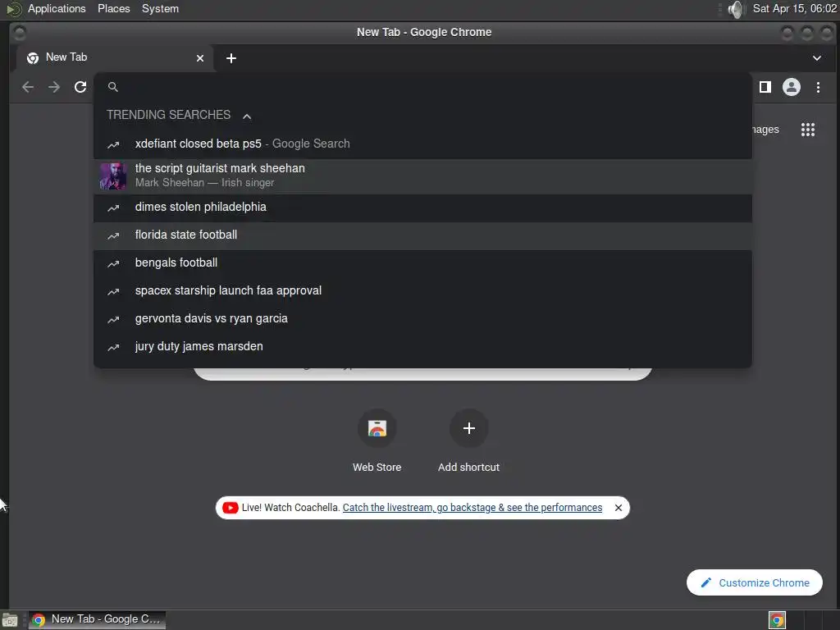
Task: Open a new tab with plus button
Action: [231, 58]
